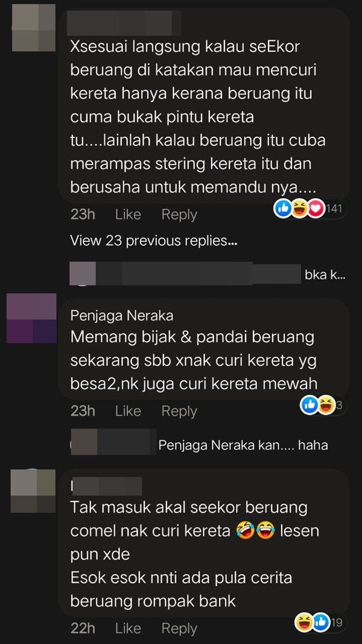Click the laughing reaction on the bank robbery comment

point(304,623)
